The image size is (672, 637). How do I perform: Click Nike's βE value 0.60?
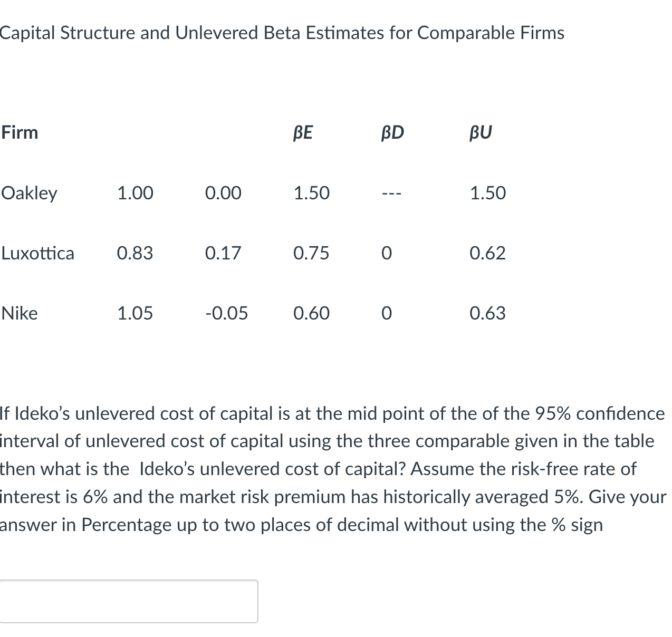(311, 313)
